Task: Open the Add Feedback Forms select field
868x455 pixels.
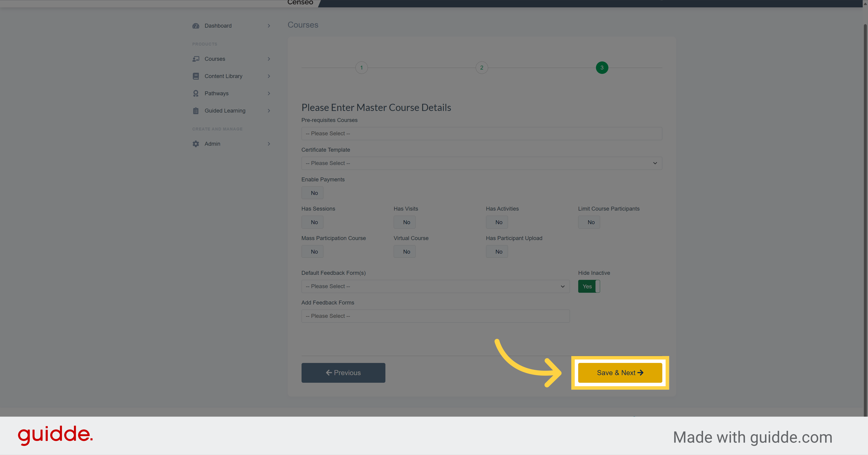Action: click(436, 316)
